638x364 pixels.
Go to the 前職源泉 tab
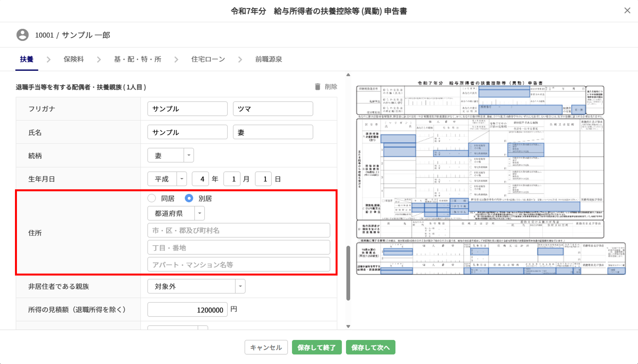tap(269, 59)
